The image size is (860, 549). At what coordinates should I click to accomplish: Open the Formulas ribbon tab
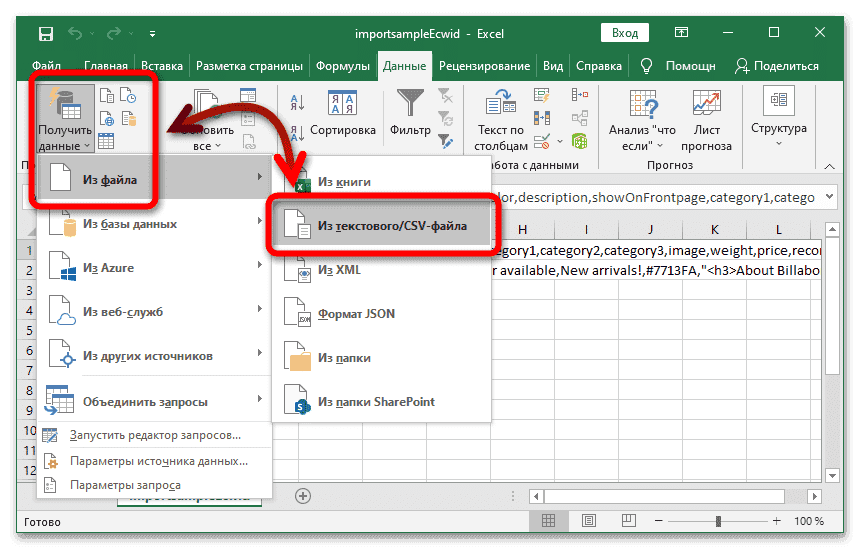tap(343, 67)
